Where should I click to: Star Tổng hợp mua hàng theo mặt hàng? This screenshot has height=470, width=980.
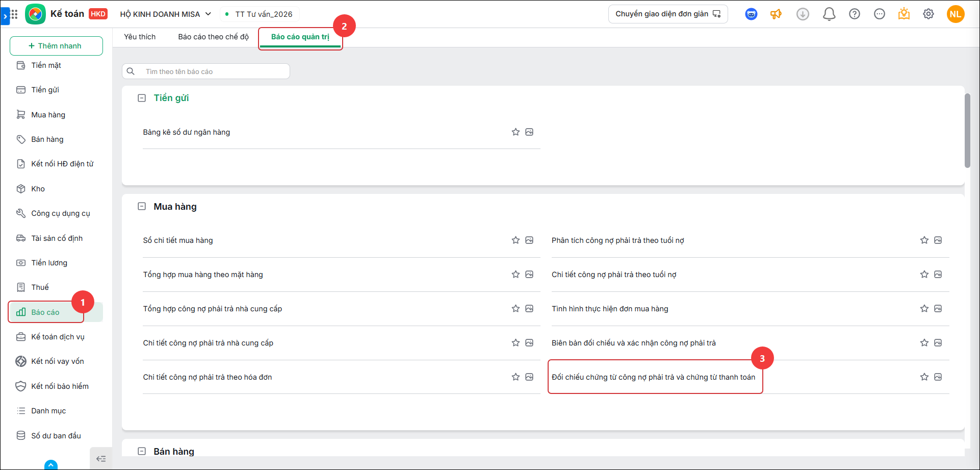click(x=515, y=275)
